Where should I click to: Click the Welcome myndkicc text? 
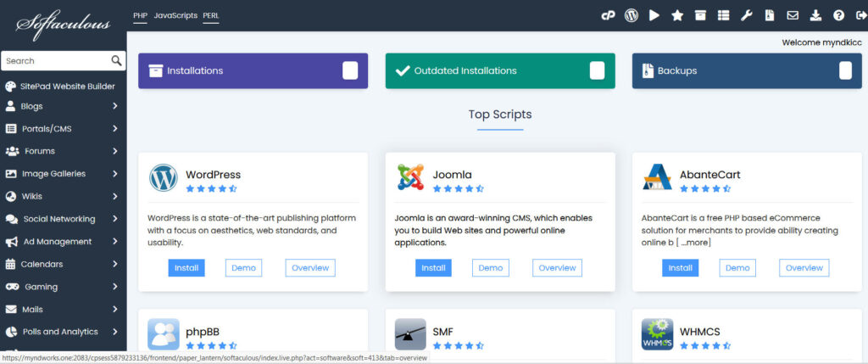click(821, 42)
